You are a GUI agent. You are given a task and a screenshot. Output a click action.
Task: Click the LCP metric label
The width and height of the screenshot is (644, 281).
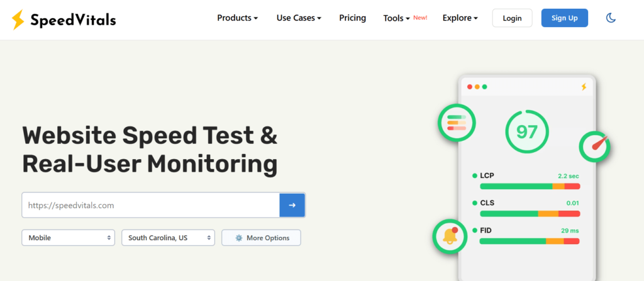pos(487,175)
